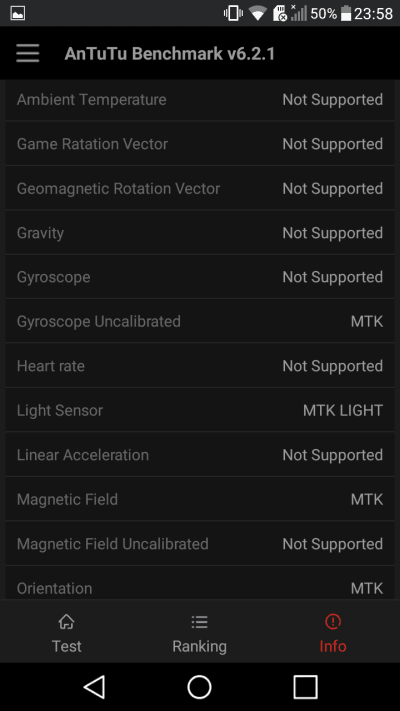Tap the Ambient Temperature row

click(200, 100)
